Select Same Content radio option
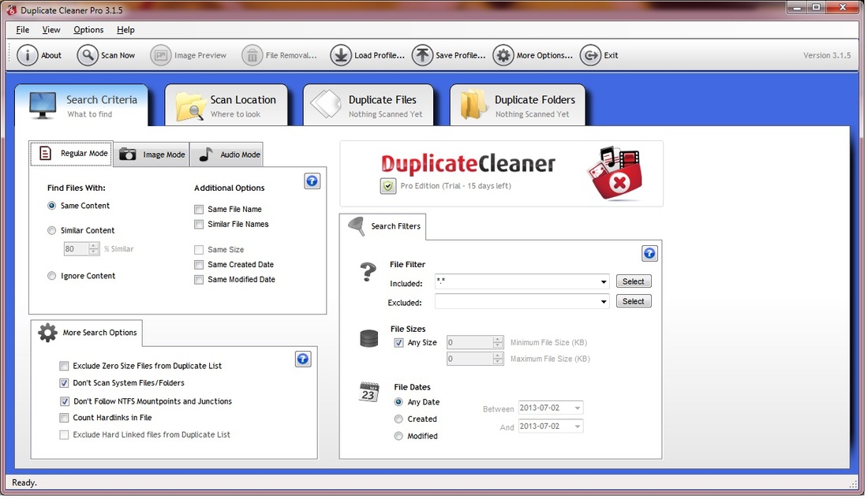This screenshot has width=868, height=499. (x=51, y=206)
